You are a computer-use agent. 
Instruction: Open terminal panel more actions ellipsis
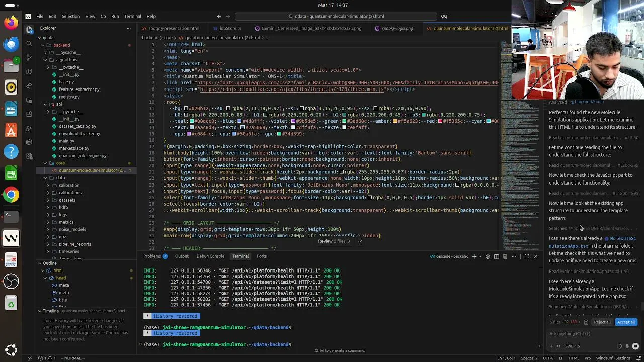(x=514, y=256)
